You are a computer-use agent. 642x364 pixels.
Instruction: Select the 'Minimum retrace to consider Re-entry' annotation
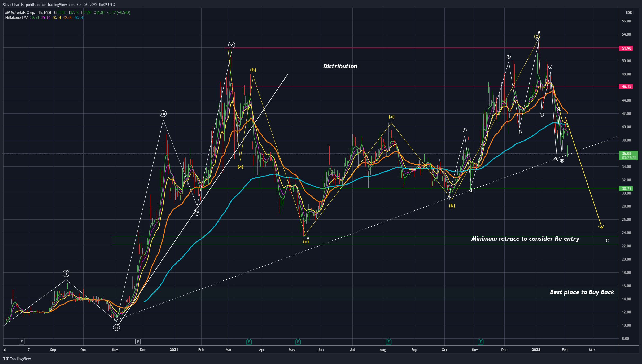tap(525, 239)
